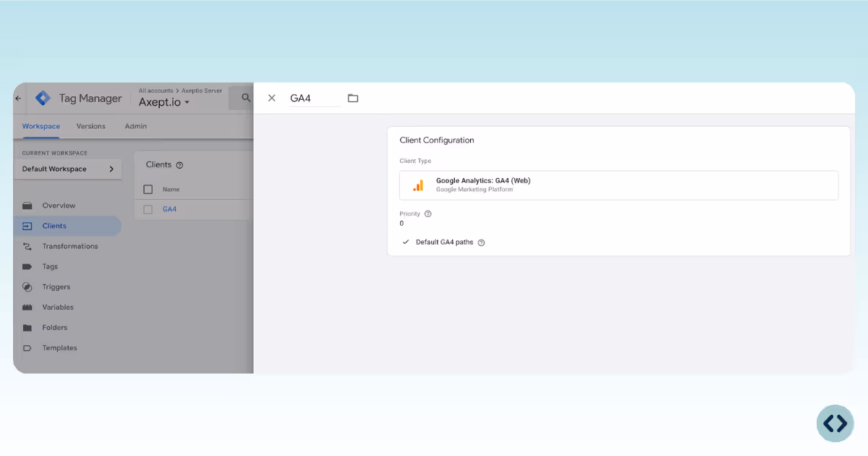Toggle the select-all checkbox in Clients header
The height and width of the screenshot is (456, 868).
(148, 189)
